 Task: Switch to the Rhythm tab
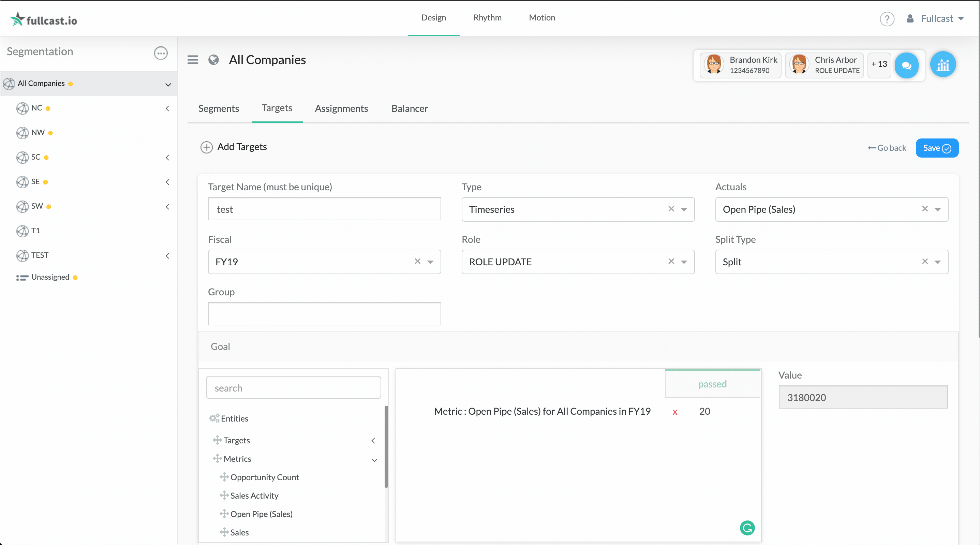(x=487, y=17)
